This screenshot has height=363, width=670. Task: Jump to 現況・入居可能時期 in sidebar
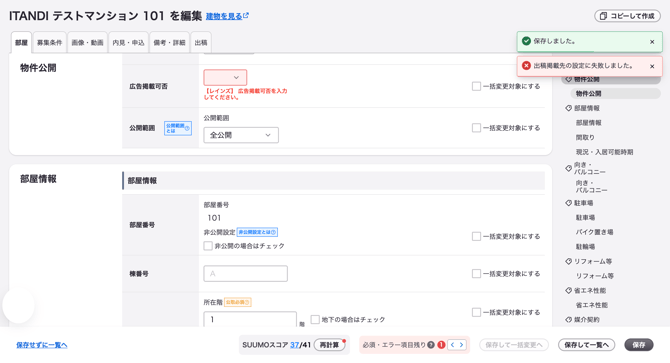pos(604,152)
